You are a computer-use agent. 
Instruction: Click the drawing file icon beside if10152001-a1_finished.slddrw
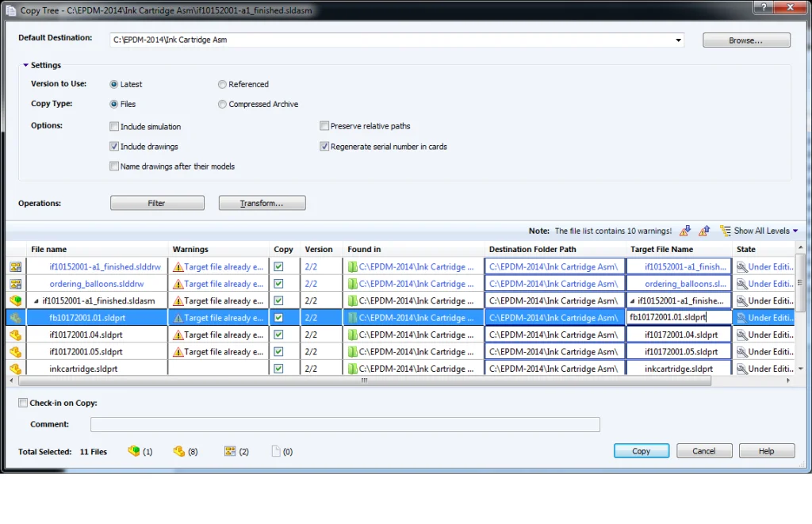16,266
